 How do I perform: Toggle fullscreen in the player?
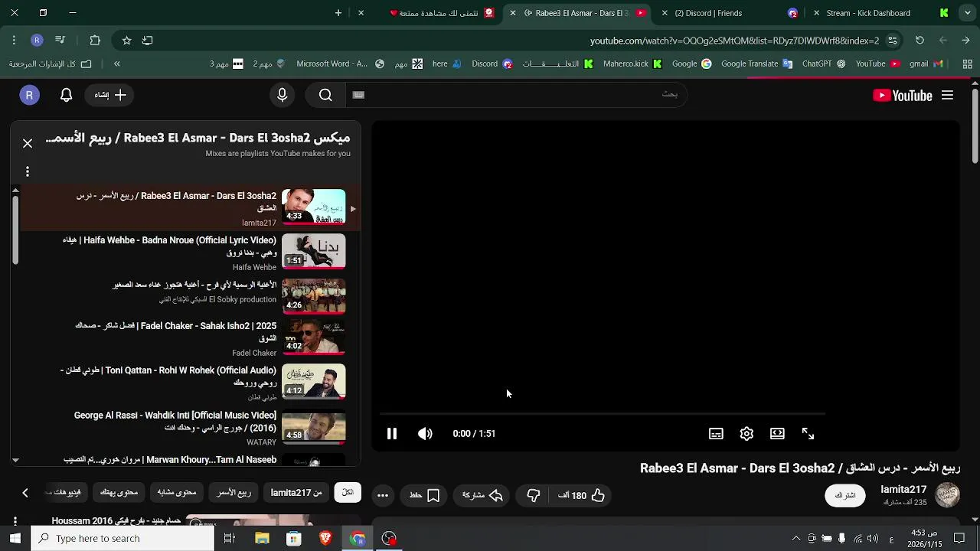tap(808, 434)
